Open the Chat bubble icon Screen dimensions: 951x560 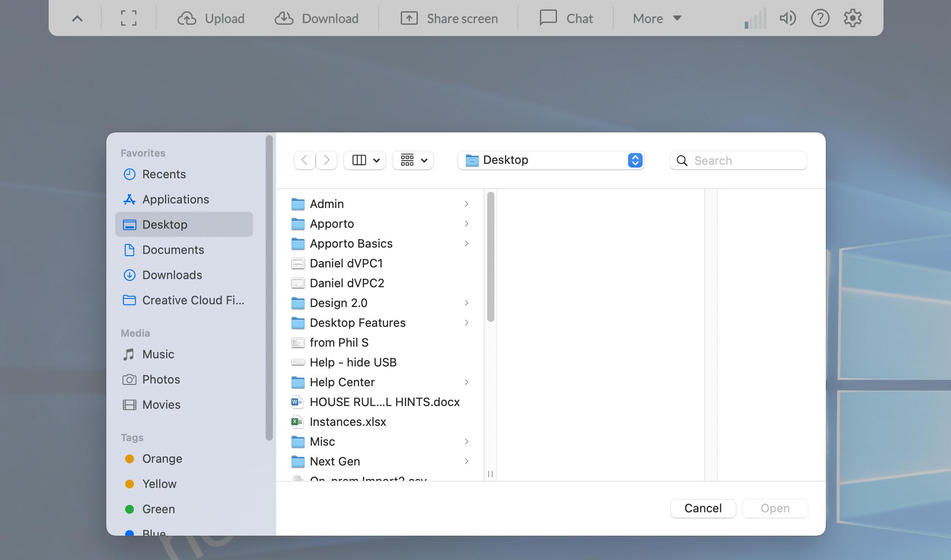tap(548, 18)
